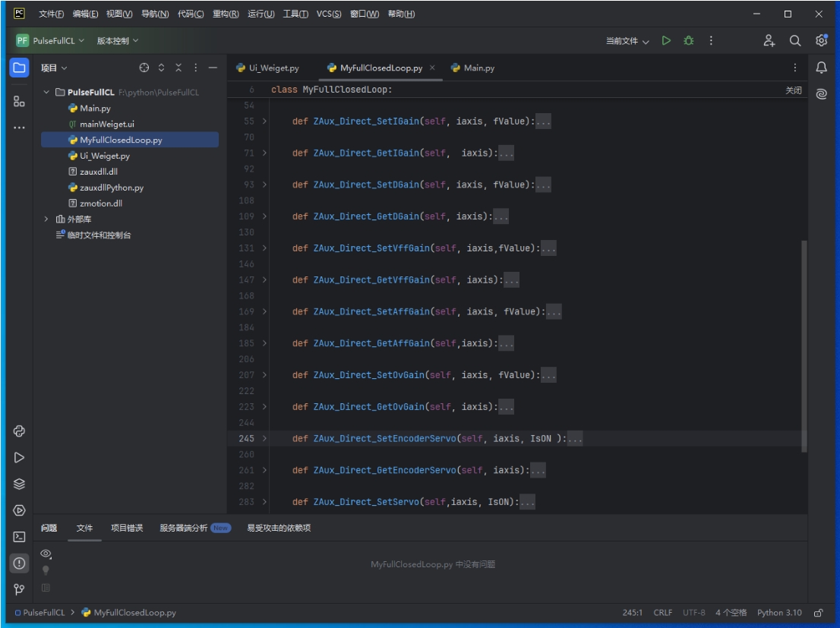This screenshot has width=840, height=628.
Task: Open Code With Me user icon
Action: [x=769, y=41]
